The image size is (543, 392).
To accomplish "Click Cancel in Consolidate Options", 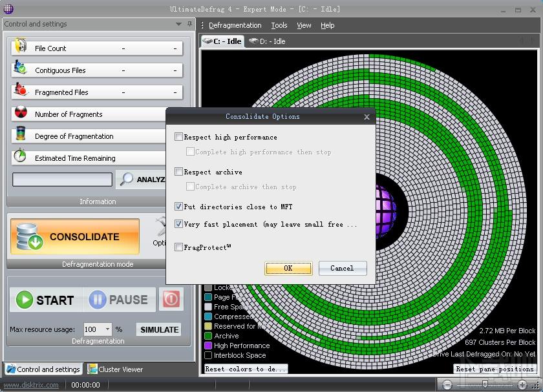I will [x=342, y=268].
